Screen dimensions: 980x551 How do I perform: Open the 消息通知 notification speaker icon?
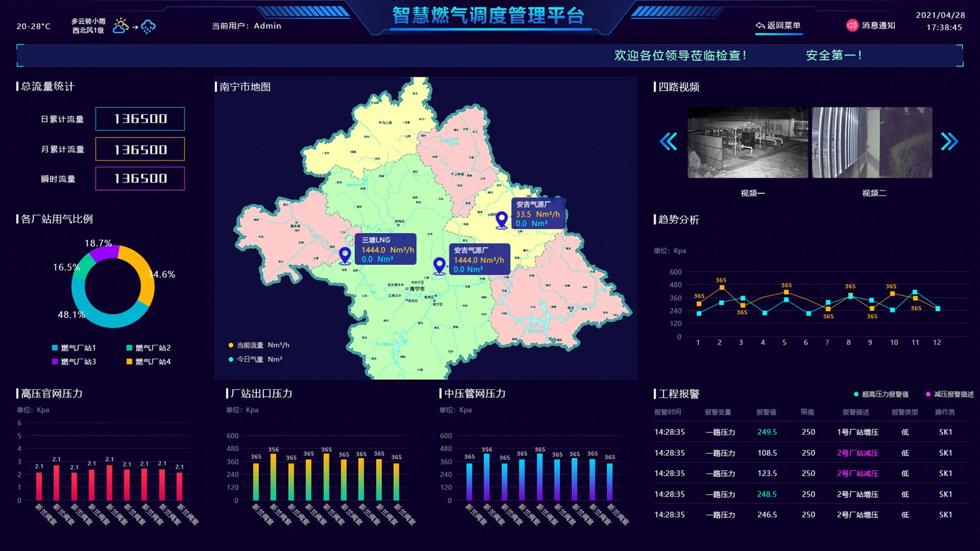(x=852, y=26)
